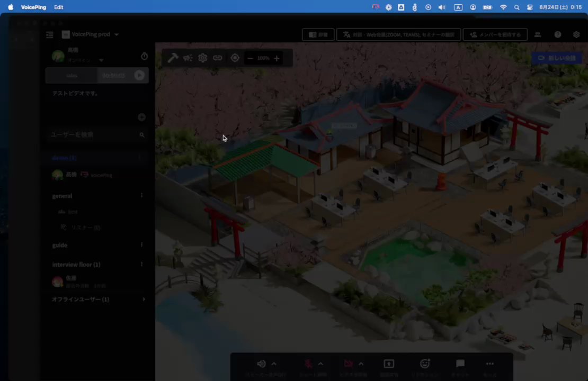Open settings gear in the top bar

pos(576,34)
